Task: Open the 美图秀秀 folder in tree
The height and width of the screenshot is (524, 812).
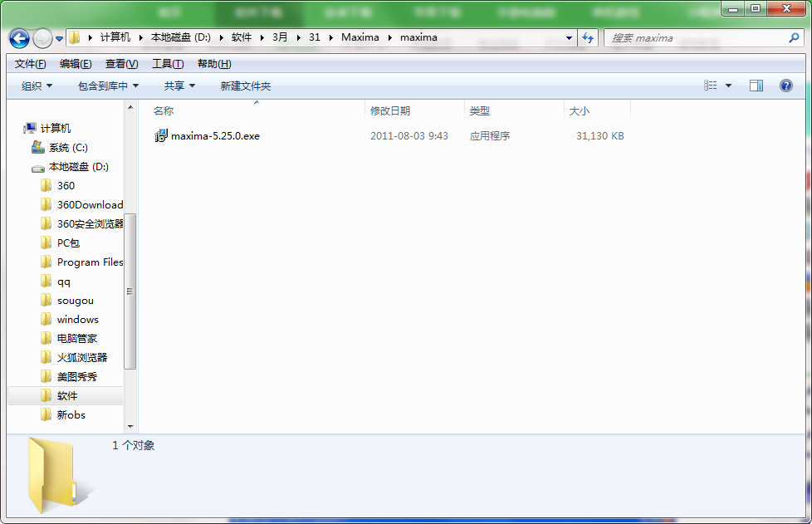Action: (77, 377)
